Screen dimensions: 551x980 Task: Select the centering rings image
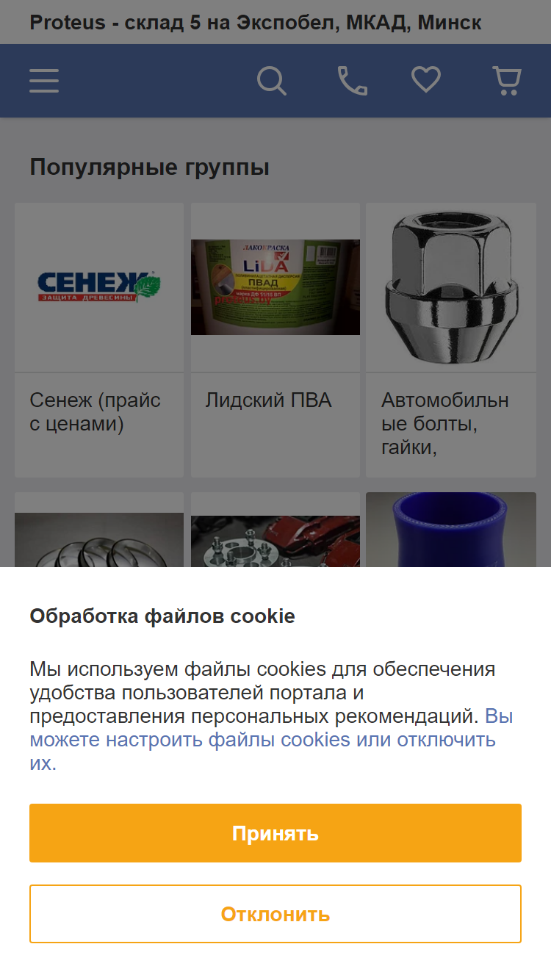[x=99, y=540]
